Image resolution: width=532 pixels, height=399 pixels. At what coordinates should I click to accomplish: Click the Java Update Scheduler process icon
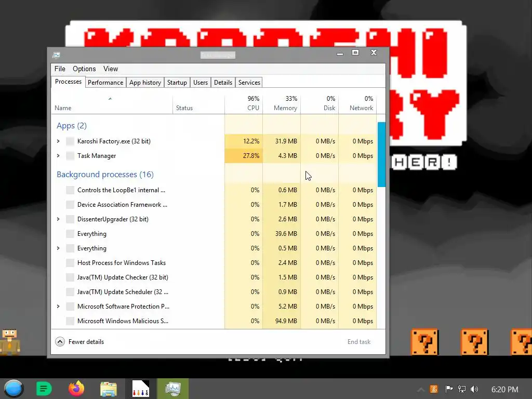(x=70, y=292)
